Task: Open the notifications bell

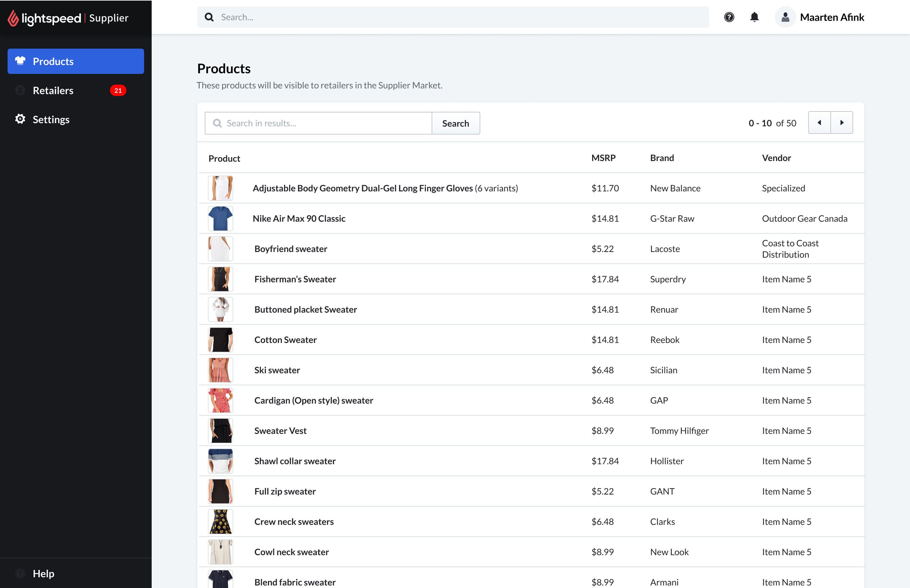Action: 754,17
